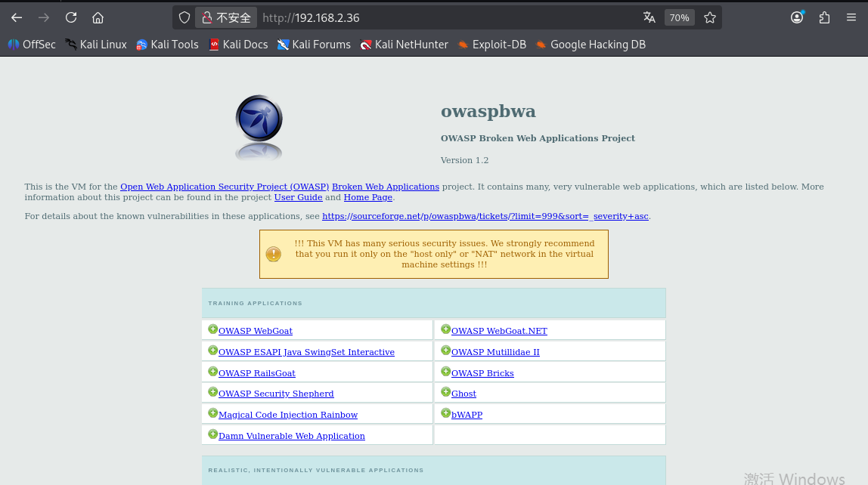Open the hamburger application menu

point(851,17)
